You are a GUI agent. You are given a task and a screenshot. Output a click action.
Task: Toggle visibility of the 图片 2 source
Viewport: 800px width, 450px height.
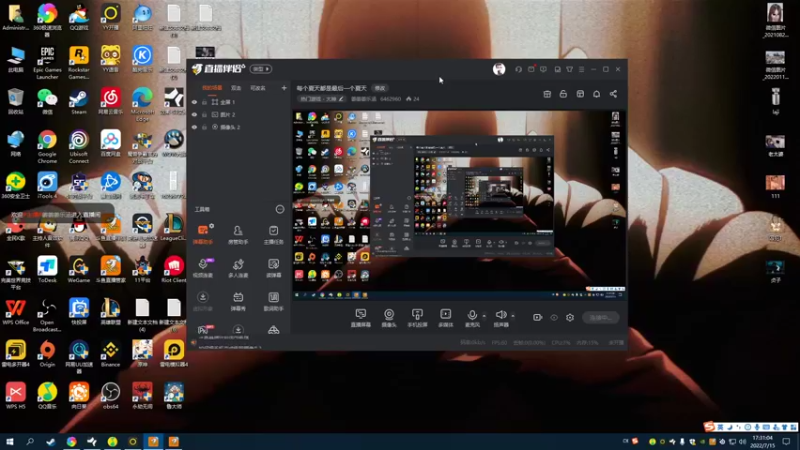tap(194, 115)
